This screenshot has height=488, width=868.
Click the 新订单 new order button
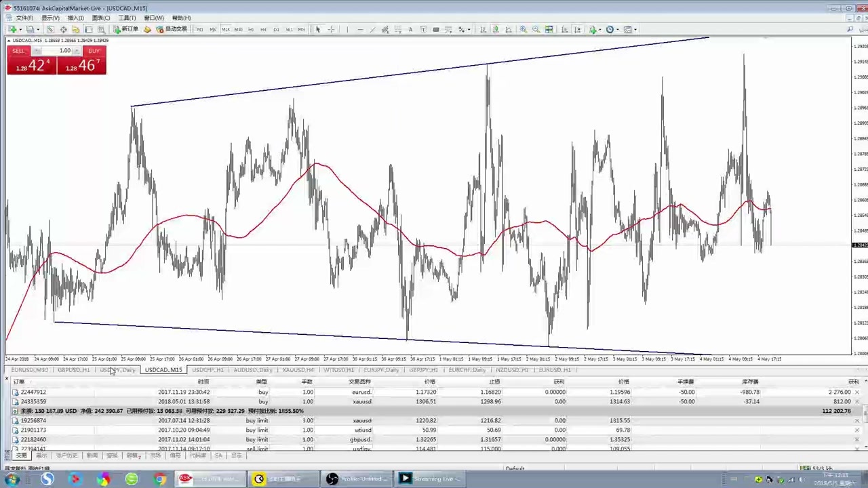126,29
